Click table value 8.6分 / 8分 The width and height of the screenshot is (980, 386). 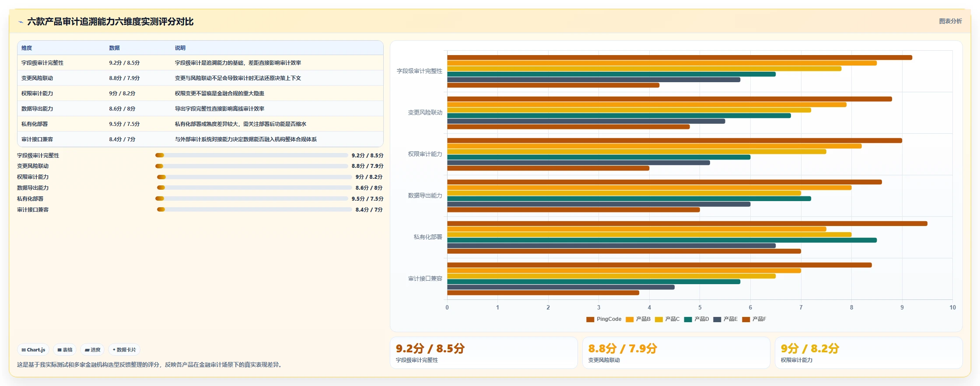(x=122, y=109)
